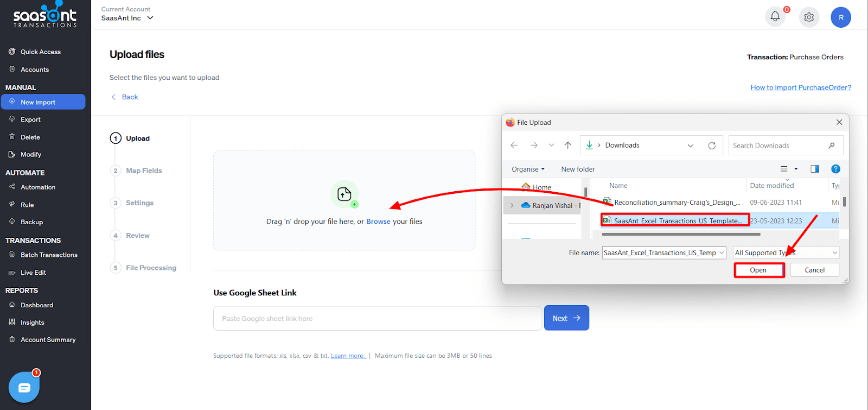The height and width of the screenshot is (410, 868).
Task: Click the Browse link
Action: click(x=378, y=222)
